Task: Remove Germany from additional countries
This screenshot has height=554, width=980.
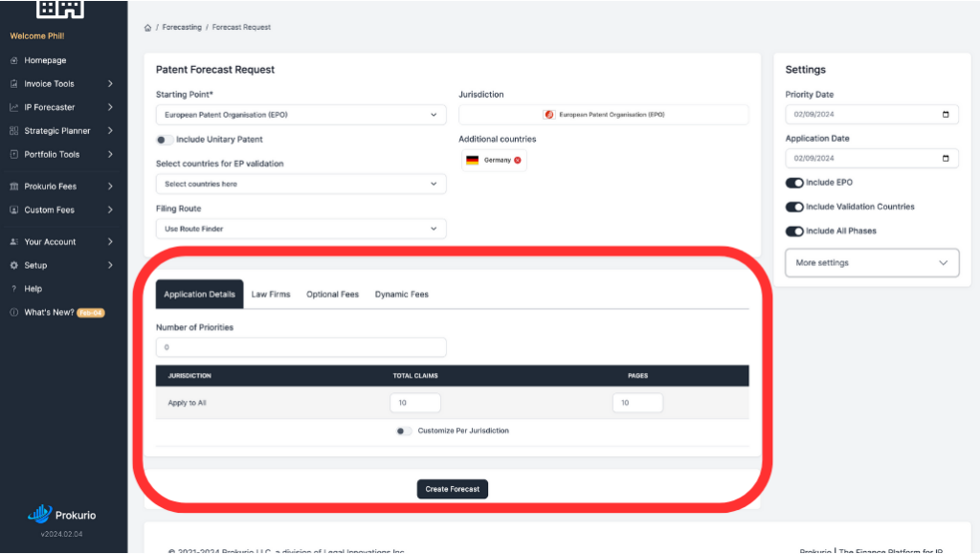Action: coord(518,160)
